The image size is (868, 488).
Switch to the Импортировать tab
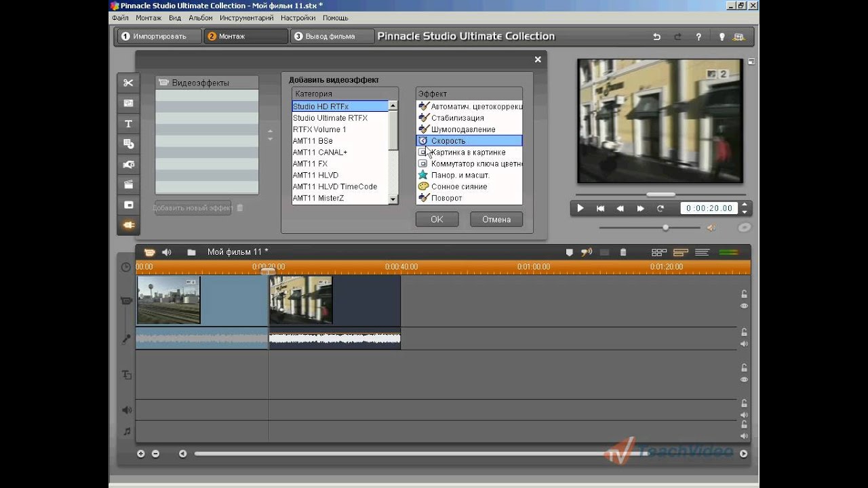click(159, 37)
